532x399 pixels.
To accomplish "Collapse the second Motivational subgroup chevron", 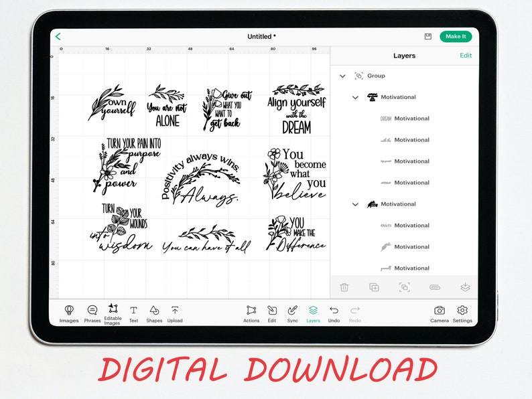I will click(x=355, y=204).
